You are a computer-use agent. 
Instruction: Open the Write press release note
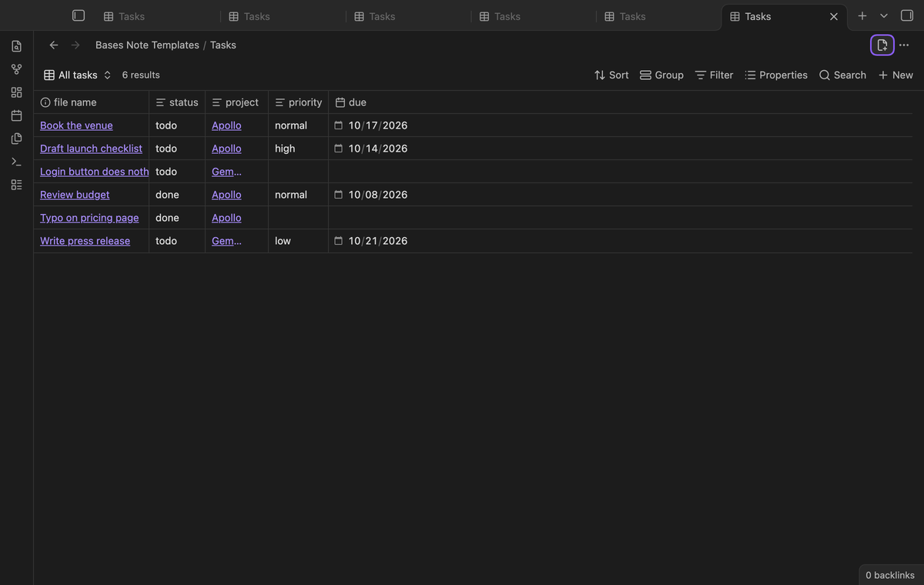point(85,240)
